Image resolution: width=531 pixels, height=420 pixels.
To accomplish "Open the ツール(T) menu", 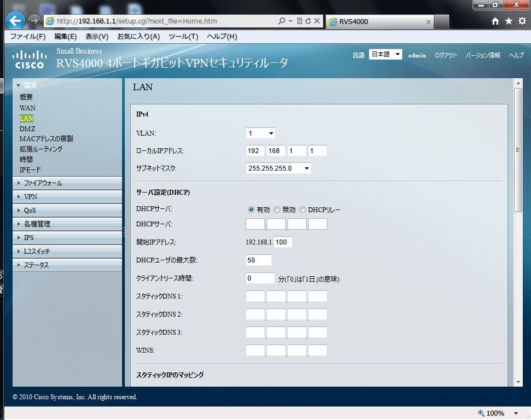I will tap(183, 37).
